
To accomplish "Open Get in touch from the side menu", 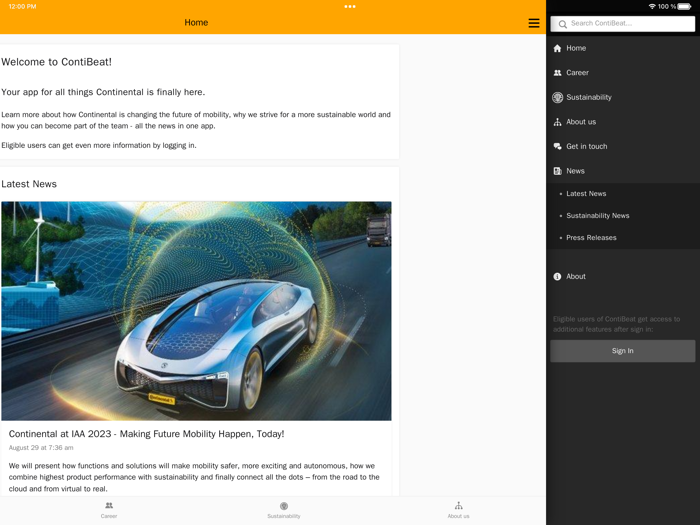I will point(623,146).
